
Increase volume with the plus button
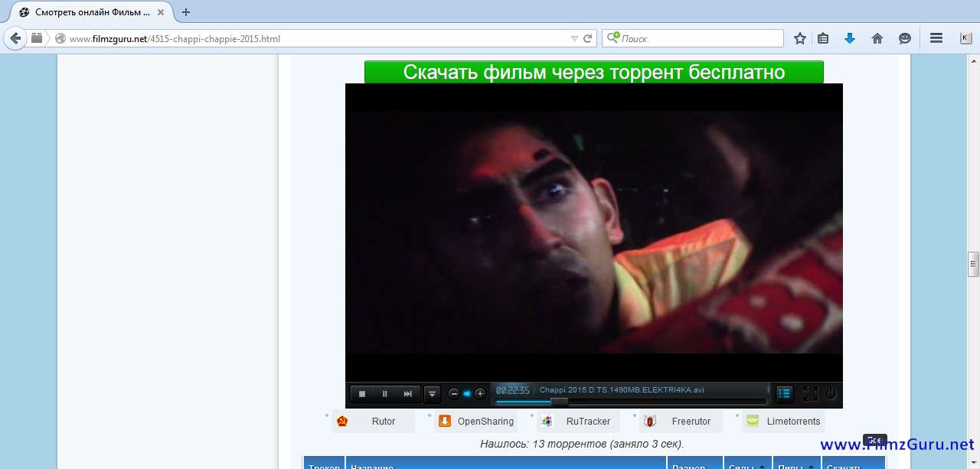point(480,394)
